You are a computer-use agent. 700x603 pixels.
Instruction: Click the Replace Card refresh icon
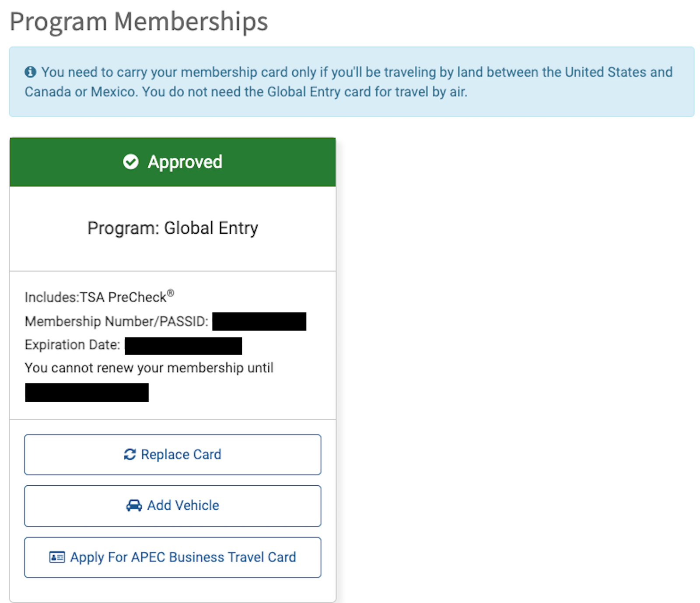pyautogui.click(x=129, y=454)
